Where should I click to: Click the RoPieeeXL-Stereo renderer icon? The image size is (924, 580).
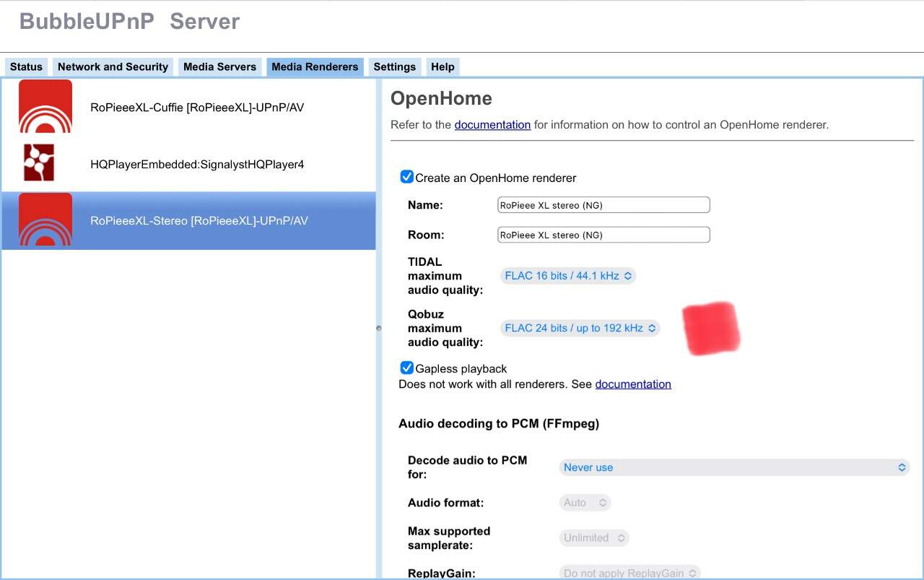[45, 220]
